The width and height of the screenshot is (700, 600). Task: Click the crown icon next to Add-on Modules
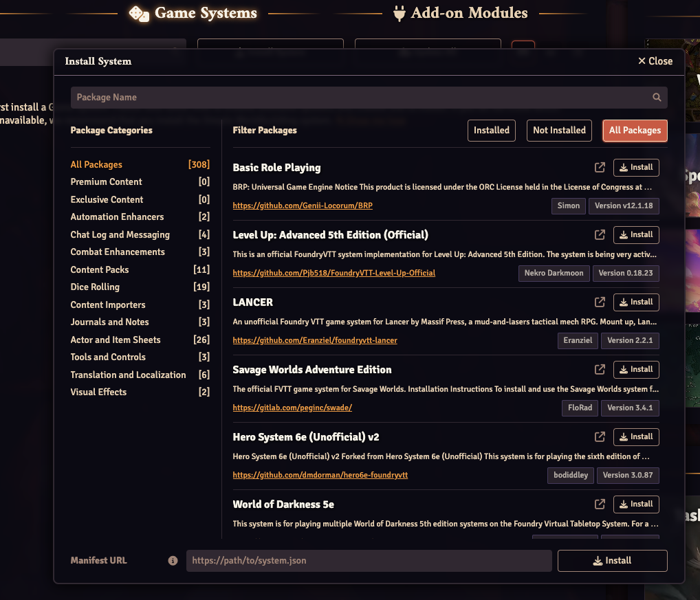[400, 12]
